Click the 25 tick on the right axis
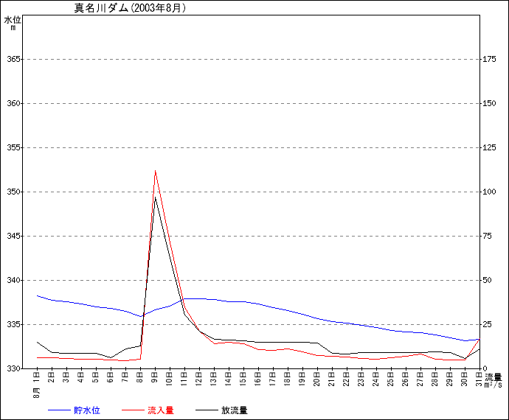The width and height of the screenshot is (509, 420). coord(486,324)
